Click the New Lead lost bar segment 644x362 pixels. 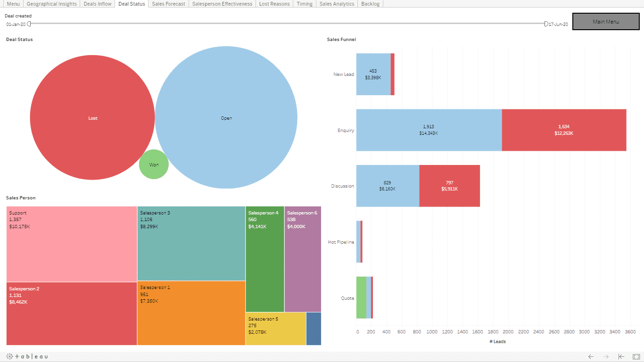pos(393,74)
